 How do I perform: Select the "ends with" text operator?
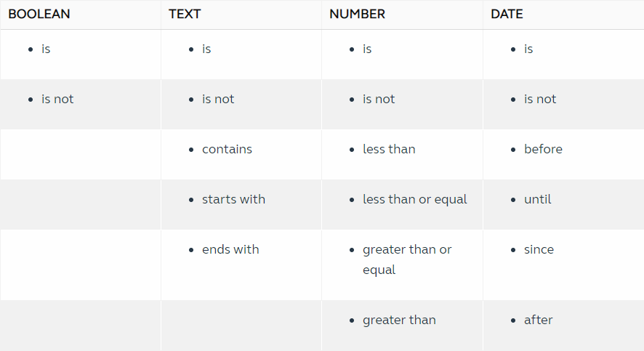click(230, 250)
